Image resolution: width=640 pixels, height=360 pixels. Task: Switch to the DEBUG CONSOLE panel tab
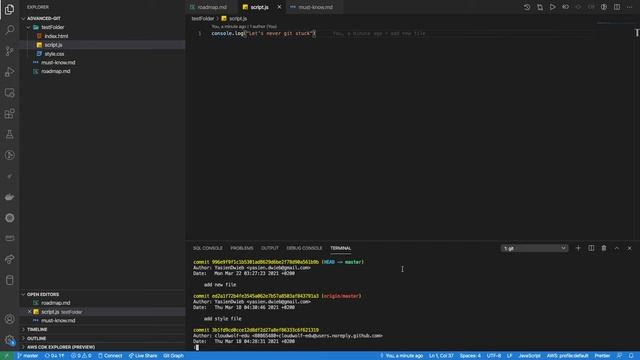304,248
